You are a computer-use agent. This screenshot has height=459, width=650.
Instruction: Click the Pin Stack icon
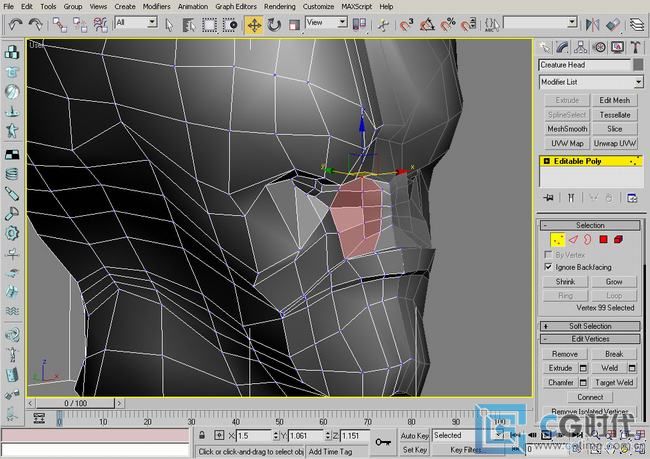548,198
